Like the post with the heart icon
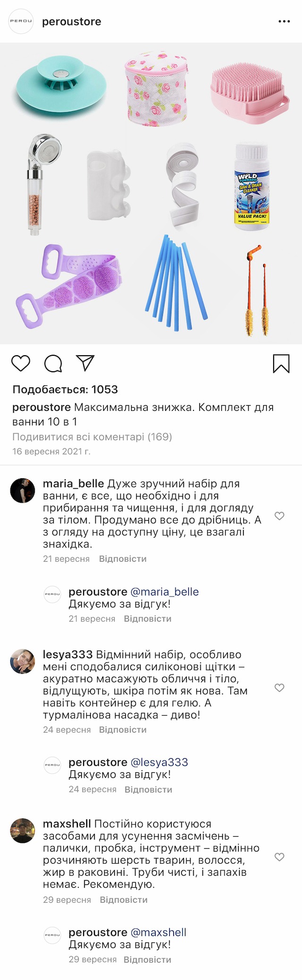This screenshot has height=980, width=302. pos(21,363)
